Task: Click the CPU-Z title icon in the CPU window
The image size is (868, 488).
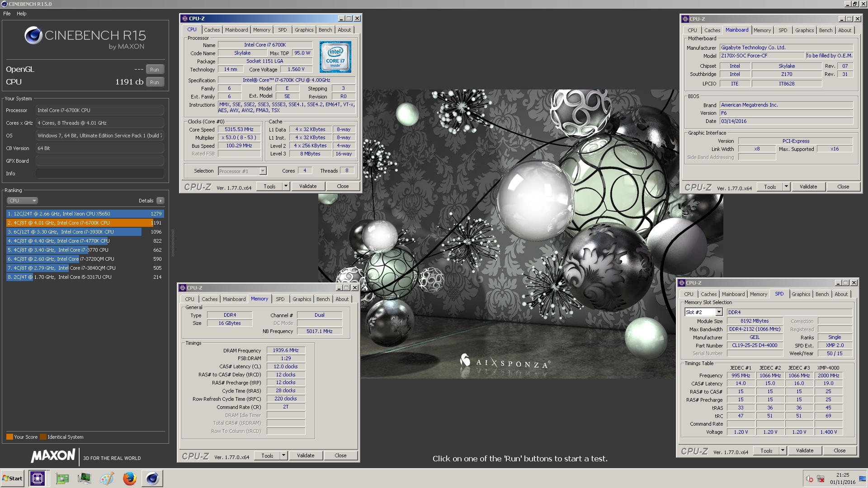Action: [184, 19]
